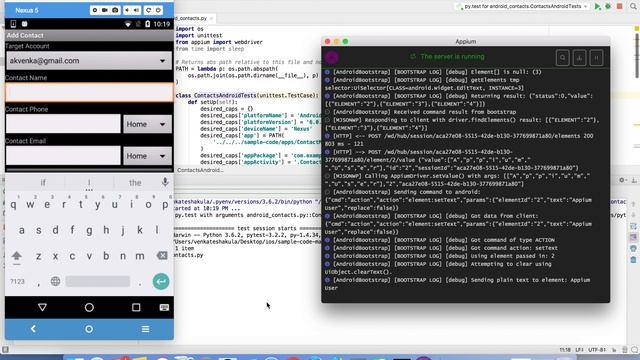Click the 'import unittest' line in editor
640x360 pixels.
199,36
